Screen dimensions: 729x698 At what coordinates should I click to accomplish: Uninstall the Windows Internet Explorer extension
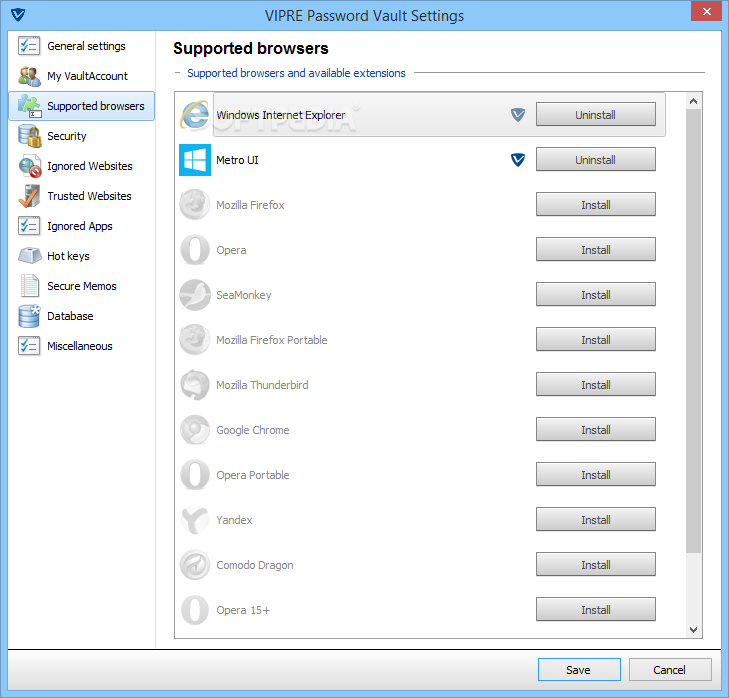(x=596, y=114)
